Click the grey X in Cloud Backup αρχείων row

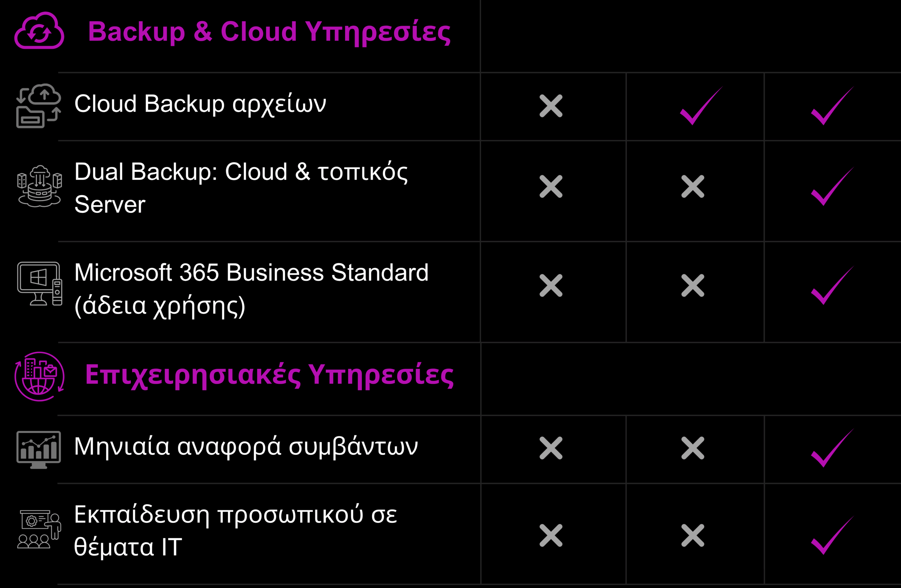pyautogui.click(x=551, y=106)
